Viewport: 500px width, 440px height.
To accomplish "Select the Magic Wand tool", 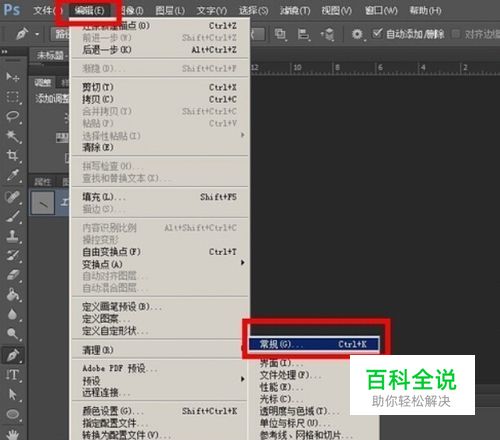I will [x=13, y=136].
